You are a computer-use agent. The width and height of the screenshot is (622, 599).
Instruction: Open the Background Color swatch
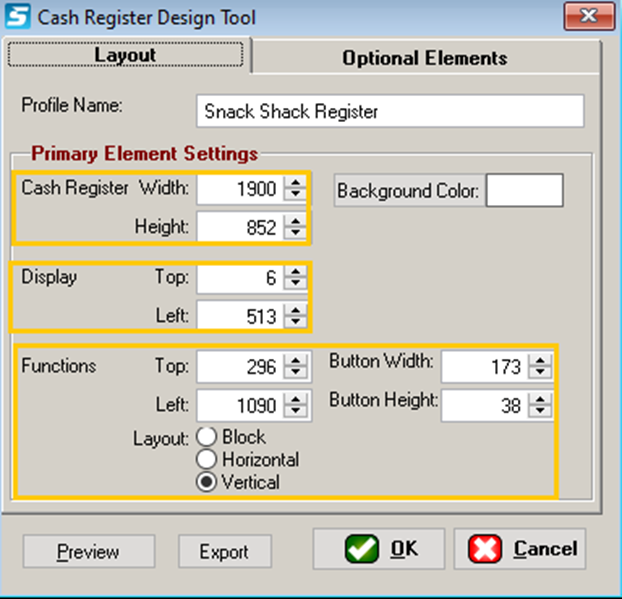point(524,190)
